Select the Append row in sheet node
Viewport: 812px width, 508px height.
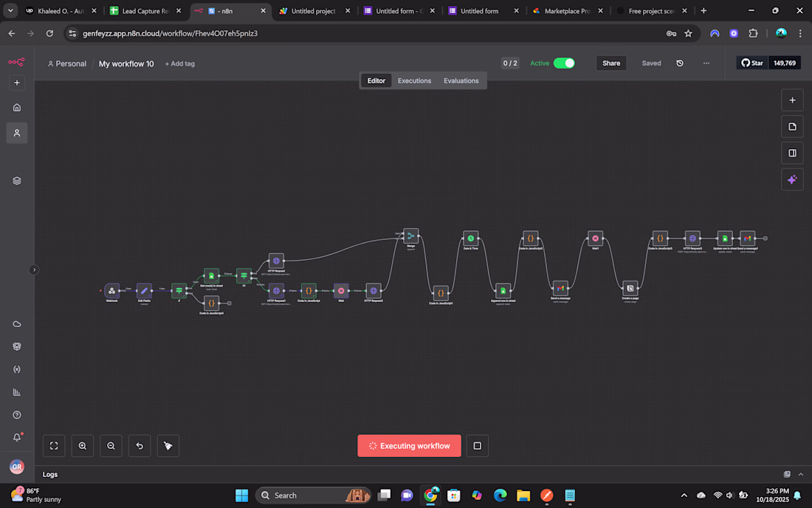[x=503, y=290]
